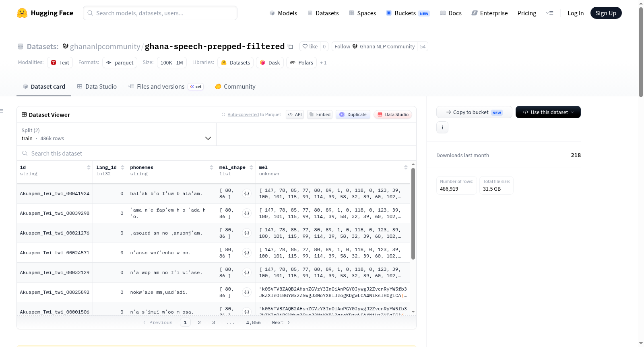Expand the Split train dropdown
This screenshot has width=644, height=347.
pyautogui.click(x=116, y=134)
